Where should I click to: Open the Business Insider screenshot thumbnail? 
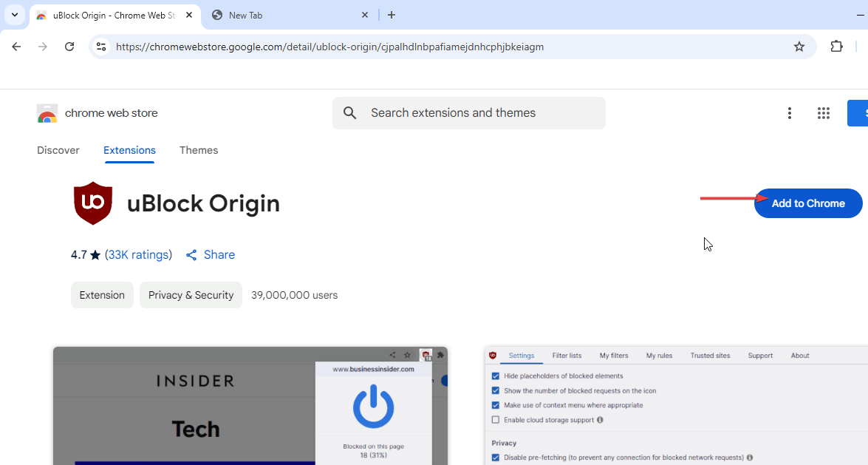250,406
